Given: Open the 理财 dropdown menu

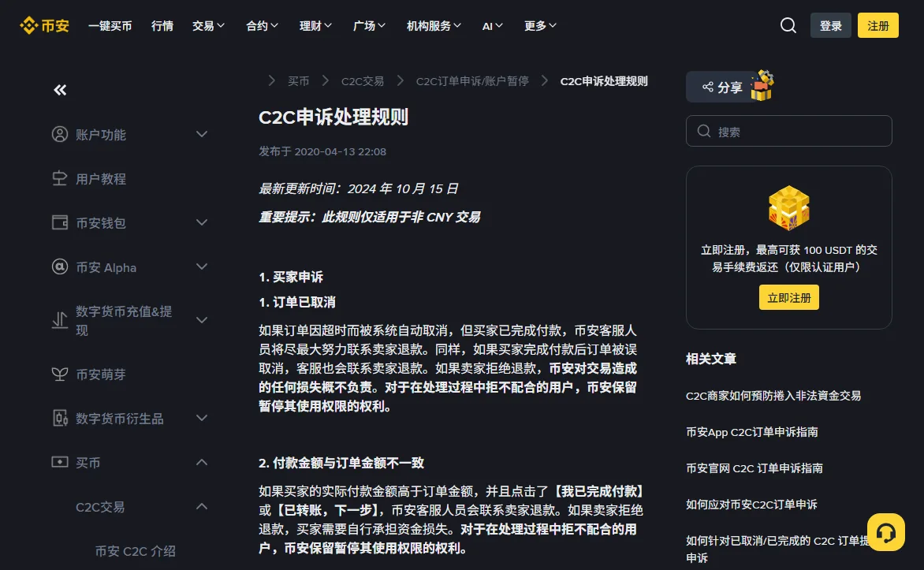Looking at the screenshot, I should (315, 26).
